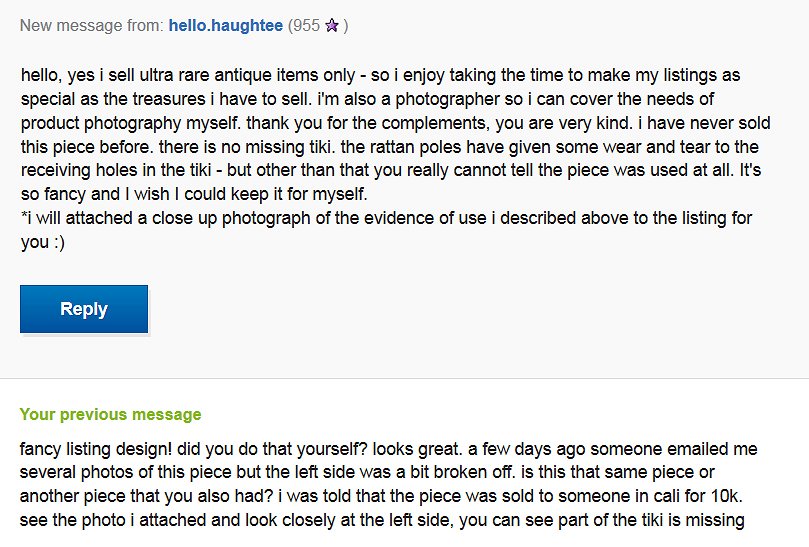Click the "Your previous message" heading

pos(110,414)
